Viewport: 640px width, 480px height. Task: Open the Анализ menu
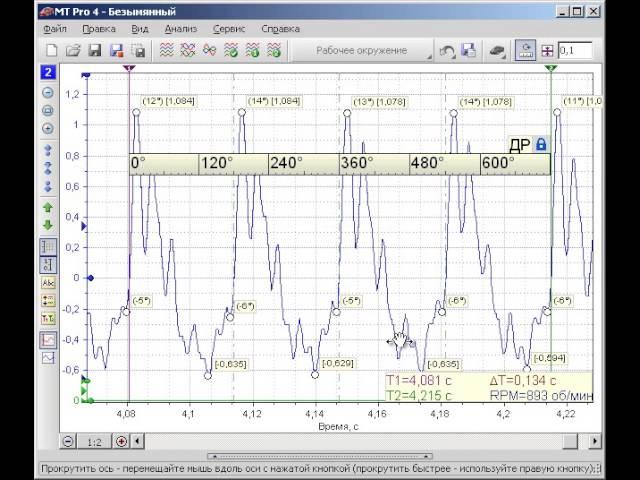(181, 29)
